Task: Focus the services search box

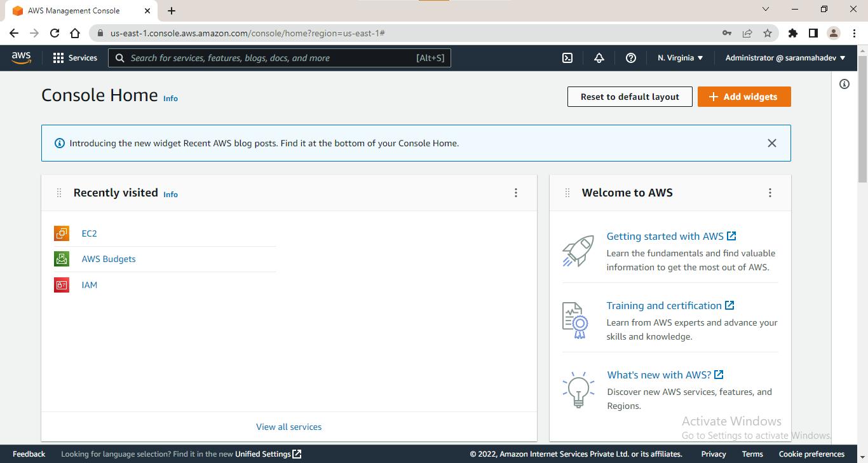Action: point(280,58)
